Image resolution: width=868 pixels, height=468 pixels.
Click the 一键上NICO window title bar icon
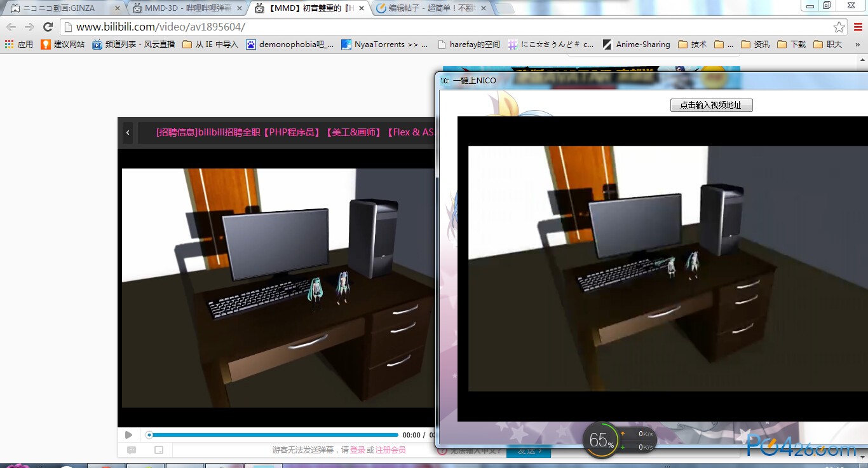click(445, 81)
